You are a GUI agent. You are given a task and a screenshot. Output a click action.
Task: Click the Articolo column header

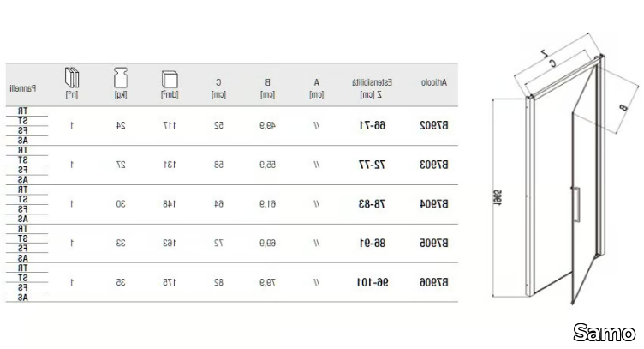(433, 82)
